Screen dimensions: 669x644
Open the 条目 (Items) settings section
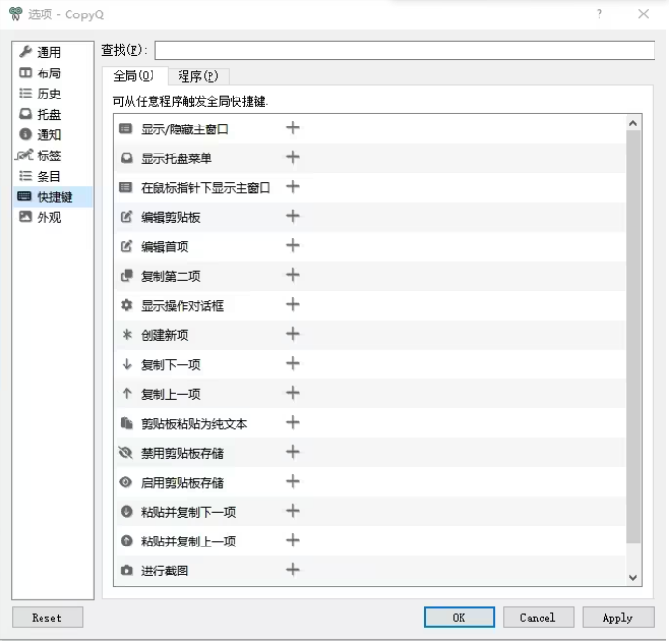52,176
